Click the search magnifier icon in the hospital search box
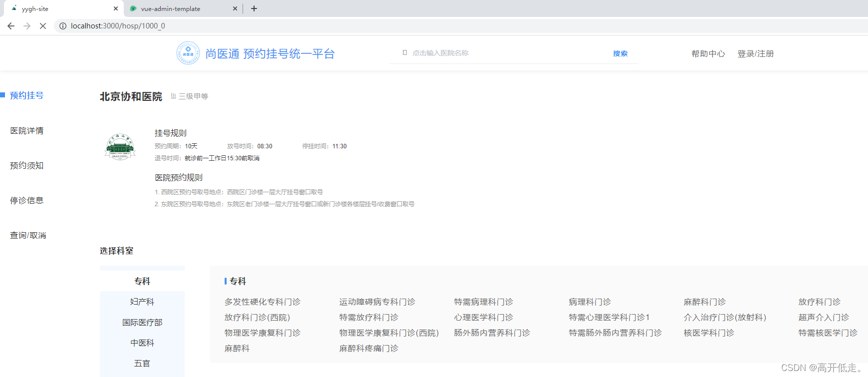The width and height of the screenshot is (868, 377). point(405,52)
